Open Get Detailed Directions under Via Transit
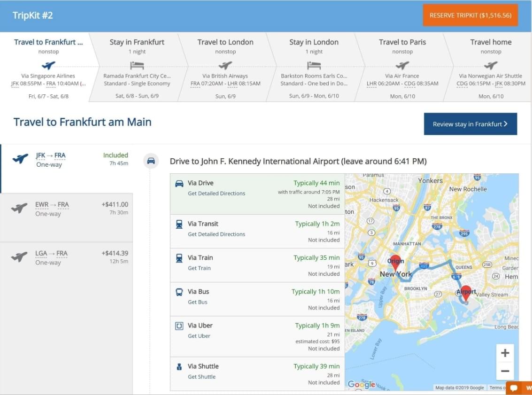 (216, 234)
